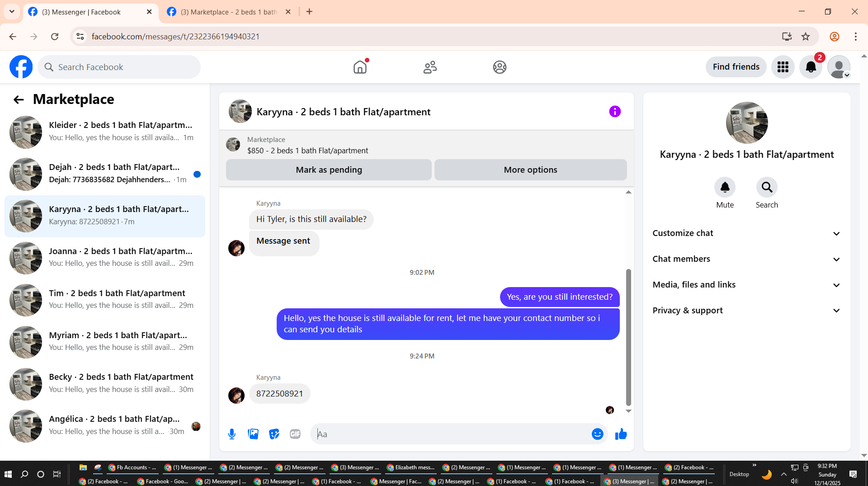Open Chrome profile icon in toolbar
This screenshot has width=868, height=486.
coord(835,37)
